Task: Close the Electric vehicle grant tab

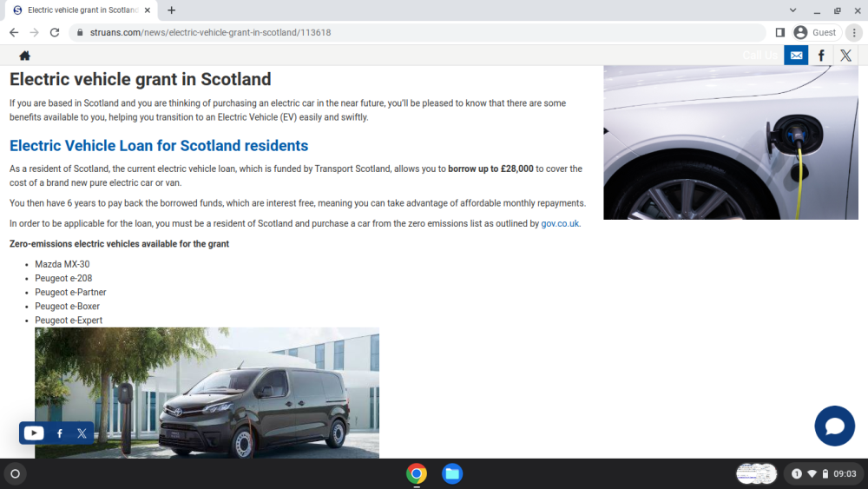Action: pos(148,10)
